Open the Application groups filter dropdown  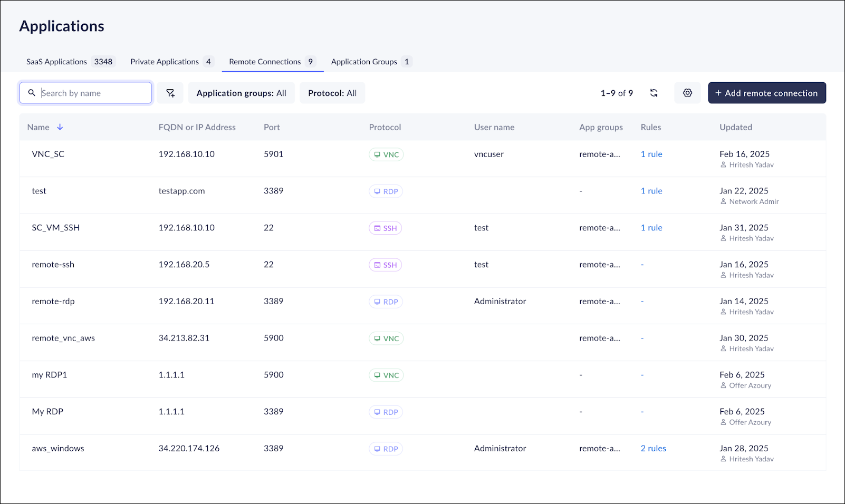[x=241, y=93]
